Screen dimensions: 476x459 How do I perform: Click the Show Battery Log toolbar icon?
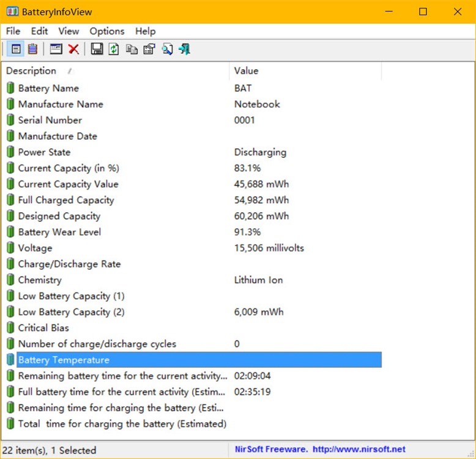pyautogui.click(x=32, y=49)
